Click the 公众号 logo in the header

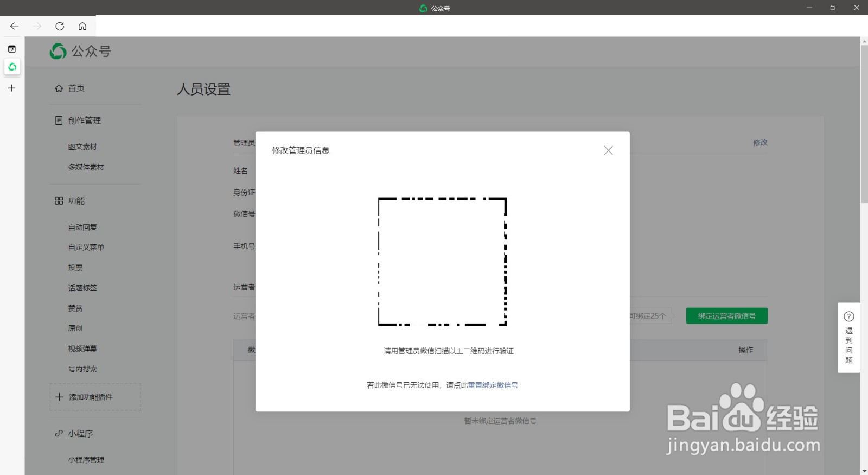point(80,51)
